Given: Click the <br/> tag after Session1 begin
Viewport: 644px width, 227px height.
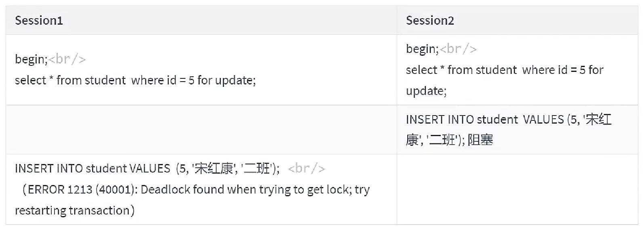Looking at the screenshot, I should pos(67,59).
